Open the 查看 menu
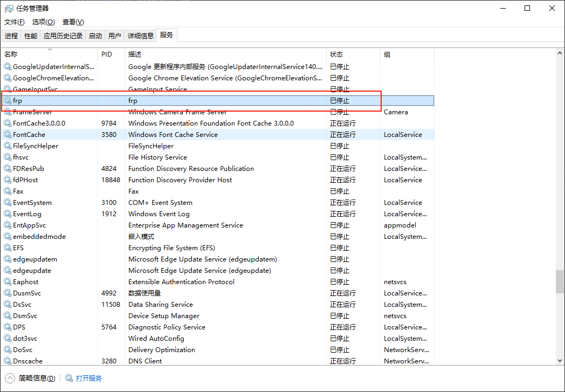 pos(73,22)
